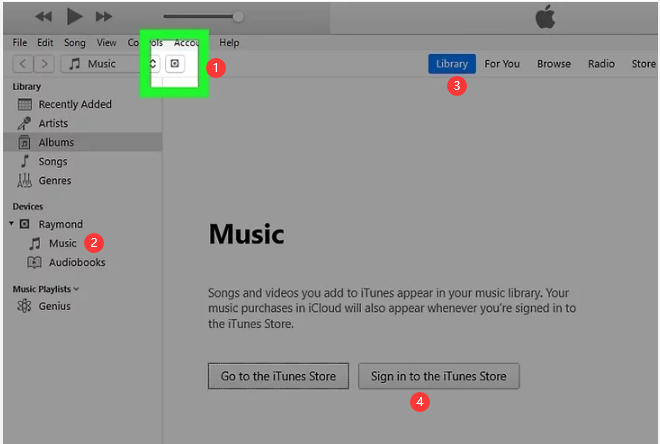
Task: Skip ahead with the fast-forward button
Action: pos(104,16)
